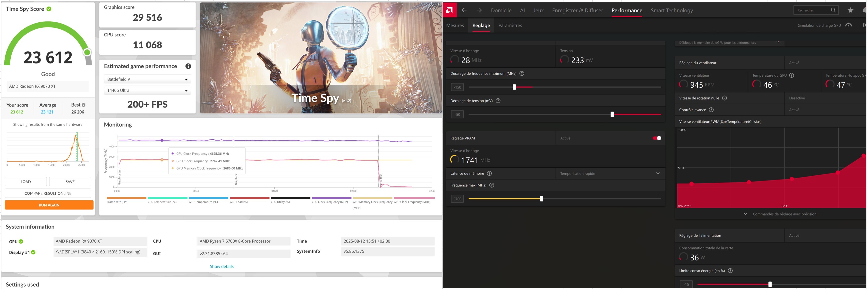Toggle CPU Clock Frequency series in legend

332,200
